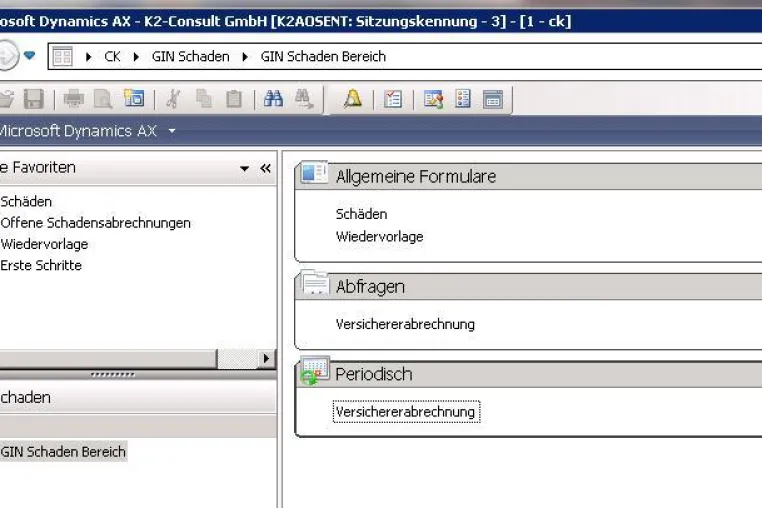Select GIN Schaden Bereich in navigation tree

(x=63, y=452)
